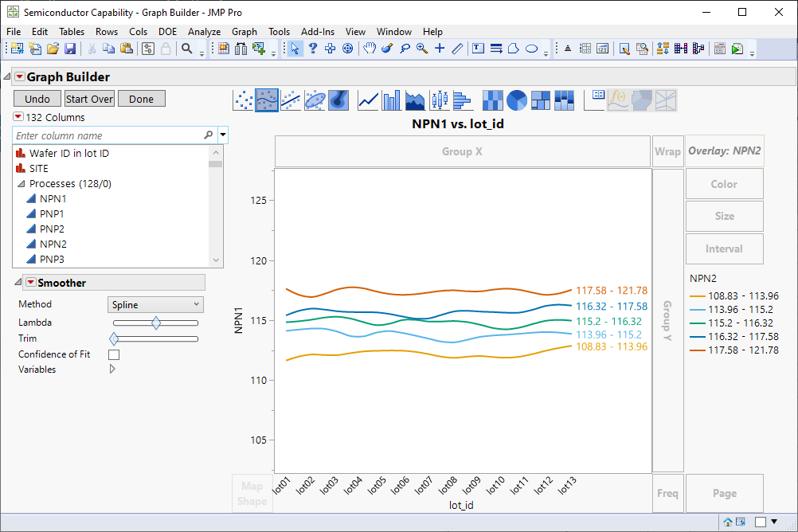Click the Save floppy disk icon
This screenshot has height=532, width=798.
[x=70, y=49]
